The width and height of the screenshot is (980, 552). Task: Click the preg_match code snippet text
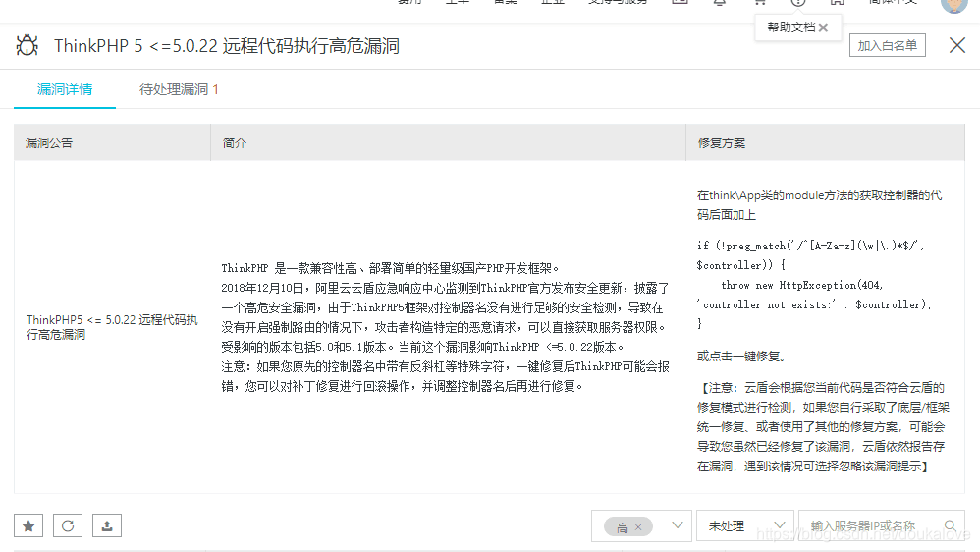click(814, 285)
